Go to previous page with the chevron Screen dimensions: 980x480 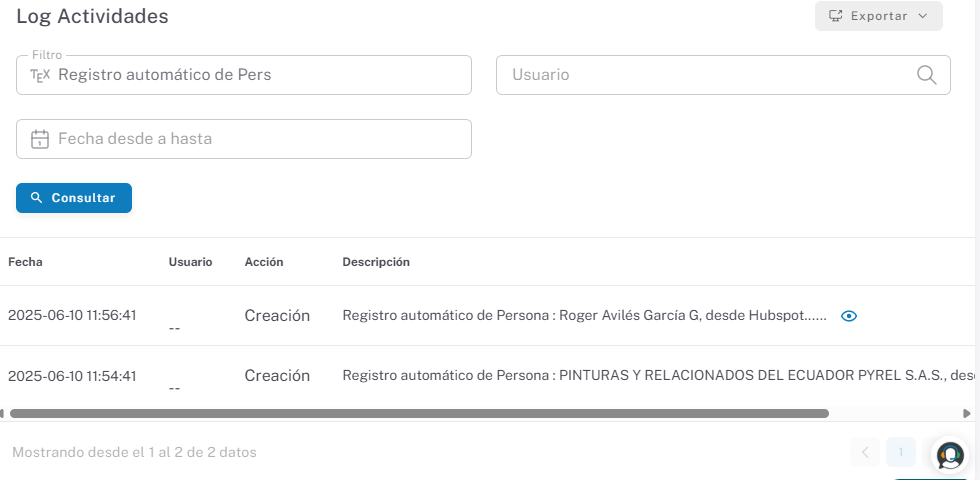865,453
